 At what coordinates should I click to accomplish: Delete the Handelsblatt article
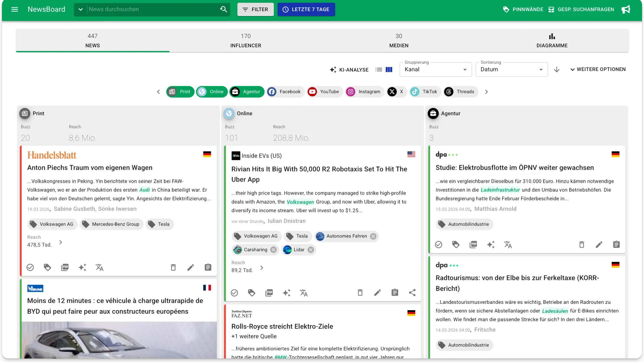tap(173, 267)
